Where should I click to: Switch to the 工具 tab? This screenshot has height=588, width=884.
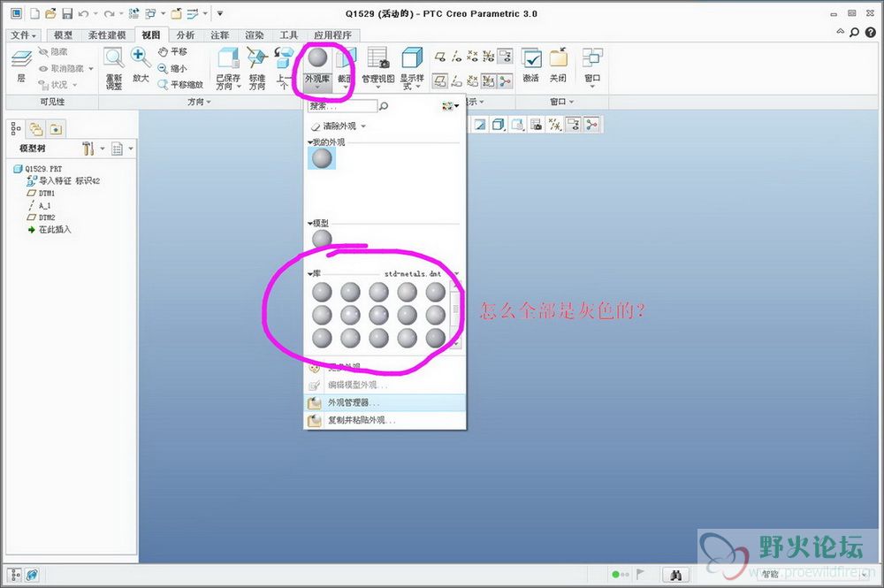[289, 35]
